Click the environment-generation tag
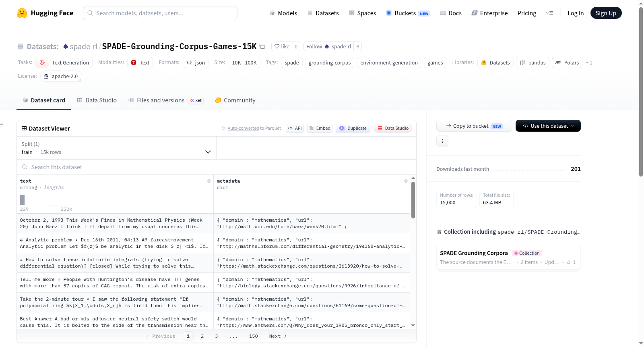This screenshot has width=644, height=347. click(x=389, y=62)
